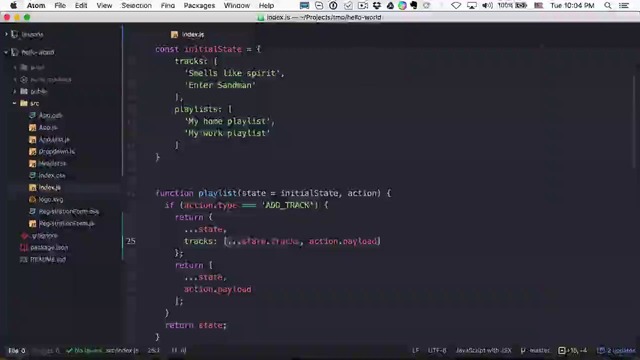This screenshot has width=640, height=360.
Task: Open the Help menu
Action: pyautogui.click(x=266, y=5)
